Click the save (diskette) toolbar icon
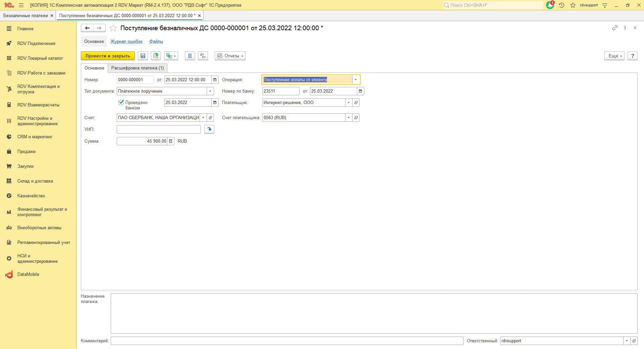 coord(143,56)
